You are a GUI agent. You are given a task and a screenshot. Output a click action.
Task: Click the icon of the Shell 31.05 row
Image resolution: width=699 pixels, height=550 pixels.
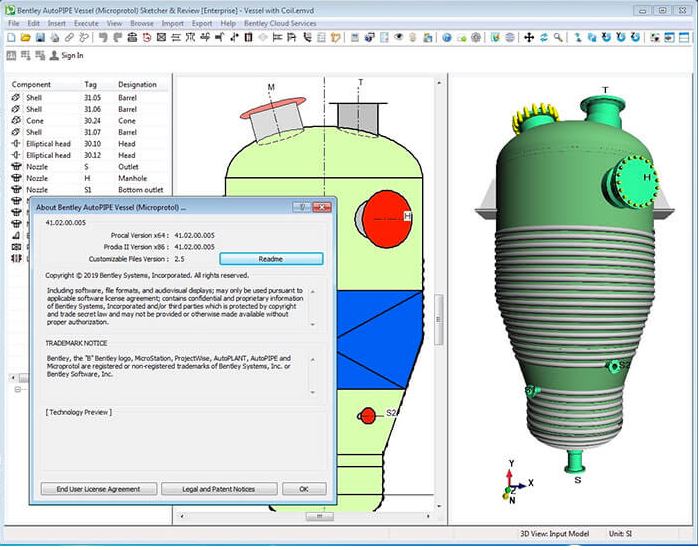[16, 97]
